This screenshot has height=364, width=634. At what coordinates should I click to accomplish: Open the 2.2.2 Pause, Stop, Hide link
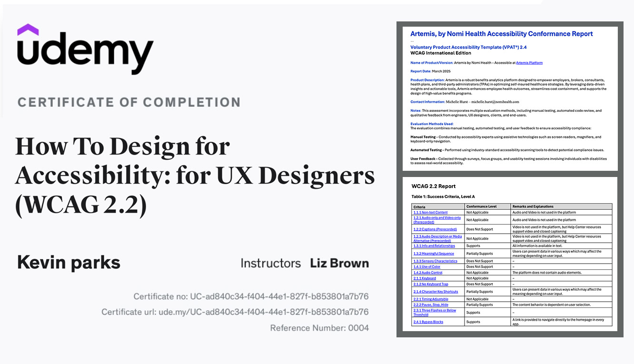(x=431, y=305)
